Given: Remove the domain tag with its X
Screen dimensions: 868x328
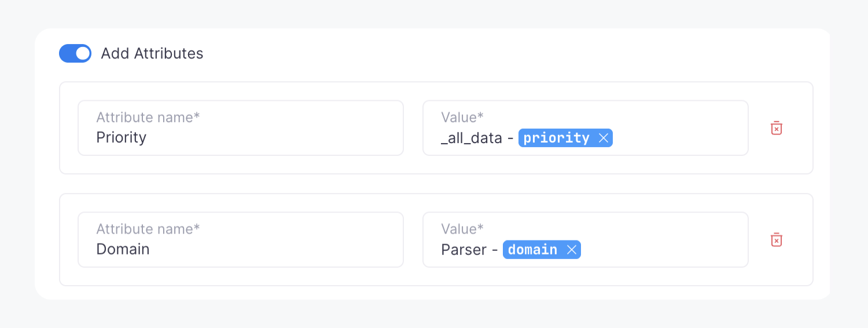Looking at the screenshot, I should pyautogui.click(x=571, y=250).
